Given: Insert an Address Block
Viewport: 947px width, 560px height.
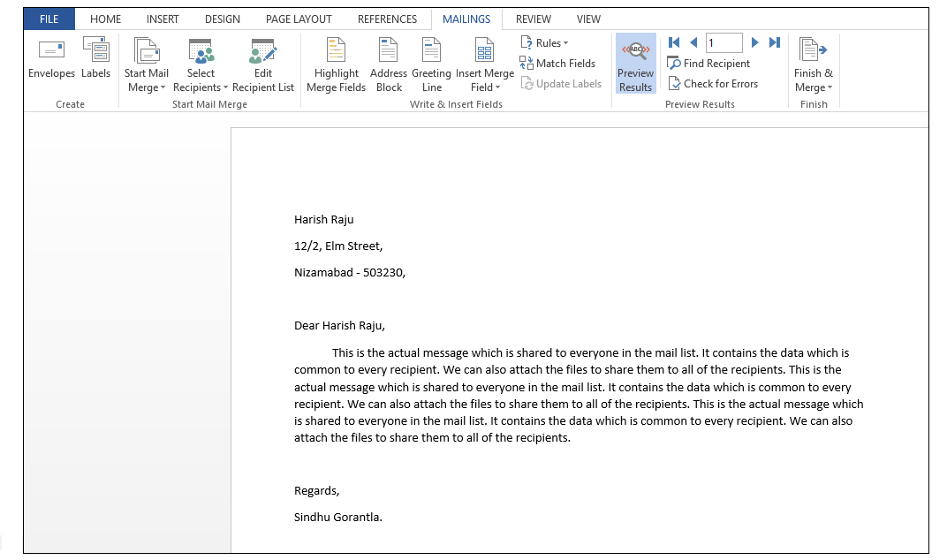Looking at the screenshot, I should point(389,64).
